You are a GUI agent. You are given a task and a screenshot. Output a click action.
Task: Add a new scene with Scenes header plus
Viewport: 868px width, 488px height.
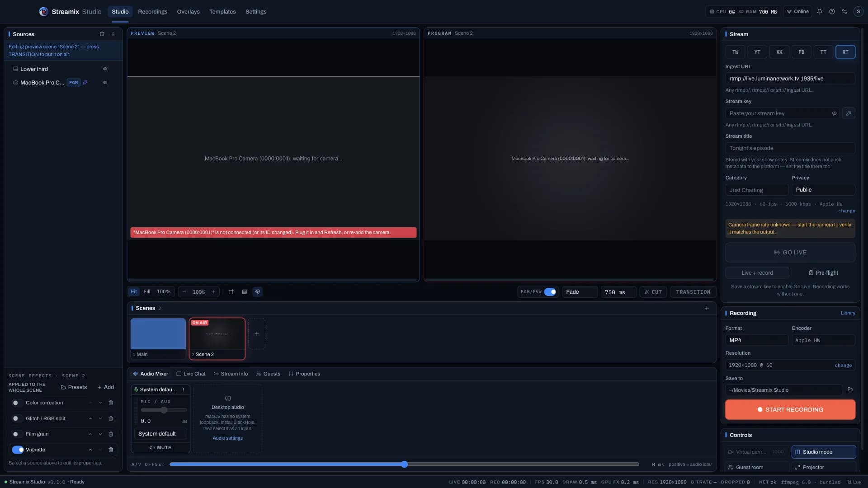point(707,308)
